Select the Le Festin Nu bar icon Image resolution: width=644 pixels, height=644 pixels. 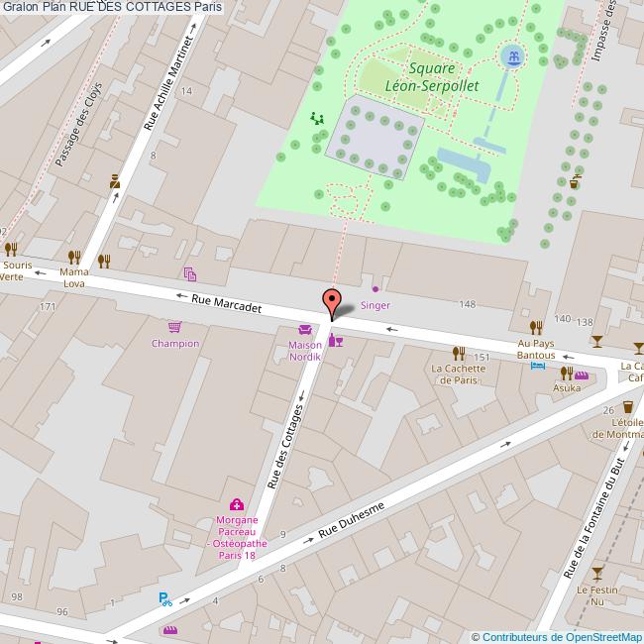(597, 574)
